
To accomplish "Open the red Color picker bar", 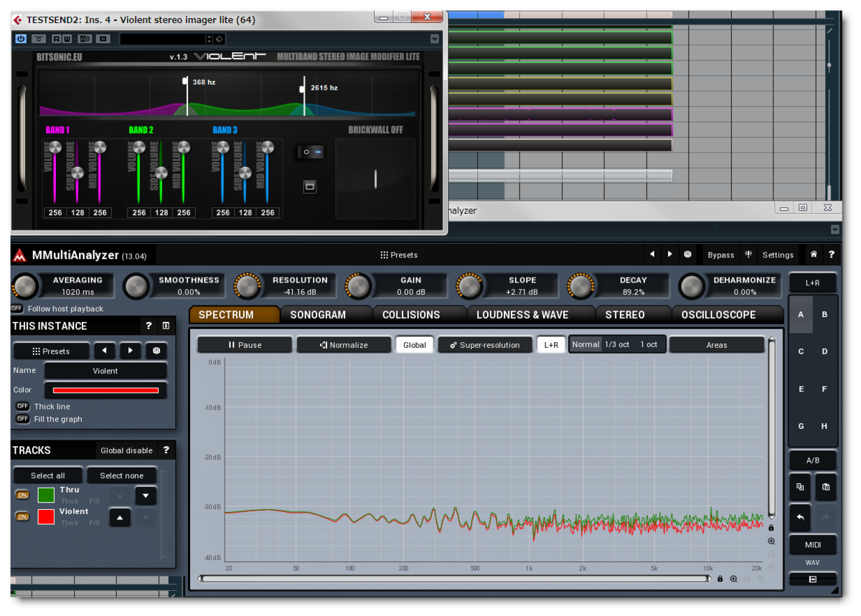I will point(105,390).
